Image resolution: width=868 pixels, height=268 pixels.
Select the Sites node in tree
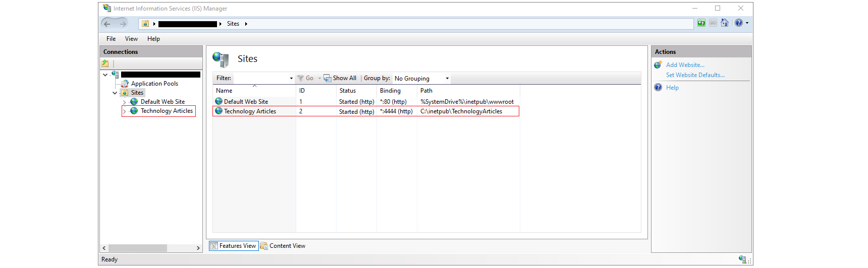click(137, 93)
